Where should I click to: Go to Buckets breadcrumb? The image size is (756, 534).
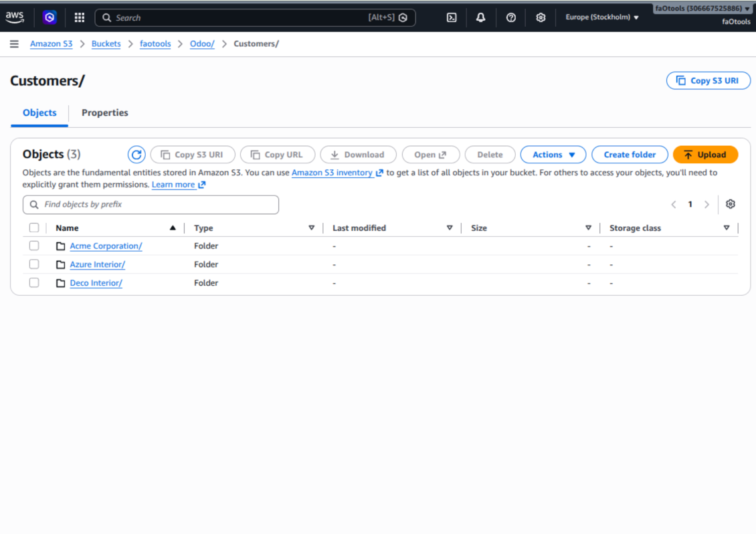[106, 44]
